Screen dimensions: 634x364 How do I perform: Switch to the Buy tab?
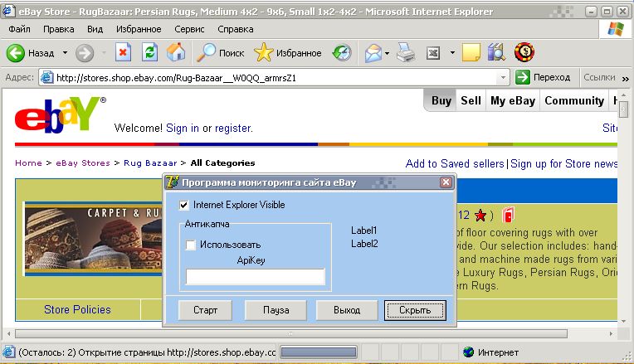coord(441,100)
